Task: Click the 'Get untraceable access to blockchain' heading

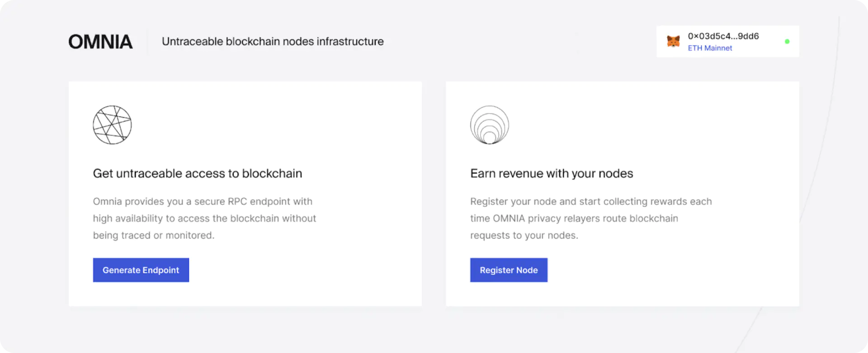Action: [198, 173]
